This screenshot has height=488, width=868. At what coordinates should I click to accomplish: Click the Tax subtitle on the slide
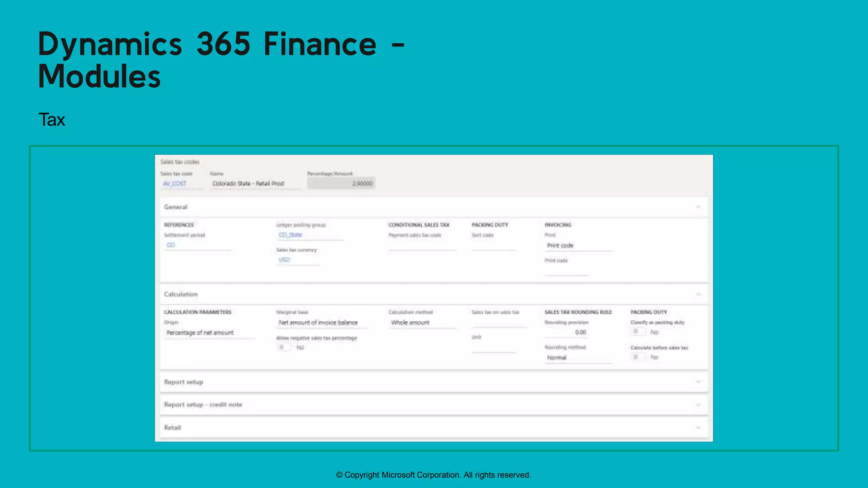click(x=52, y=120)
